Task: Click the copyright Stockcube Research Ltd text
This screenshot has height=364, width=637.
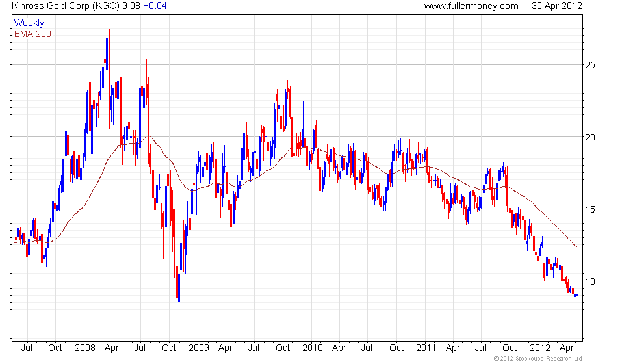Action: [538, 359]
